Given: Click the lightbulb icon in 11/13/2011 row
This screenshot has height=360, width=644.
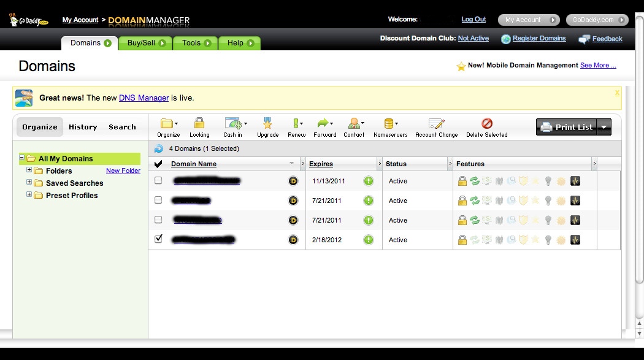Looking at the screenshot, I should click(x=548, y=181).
